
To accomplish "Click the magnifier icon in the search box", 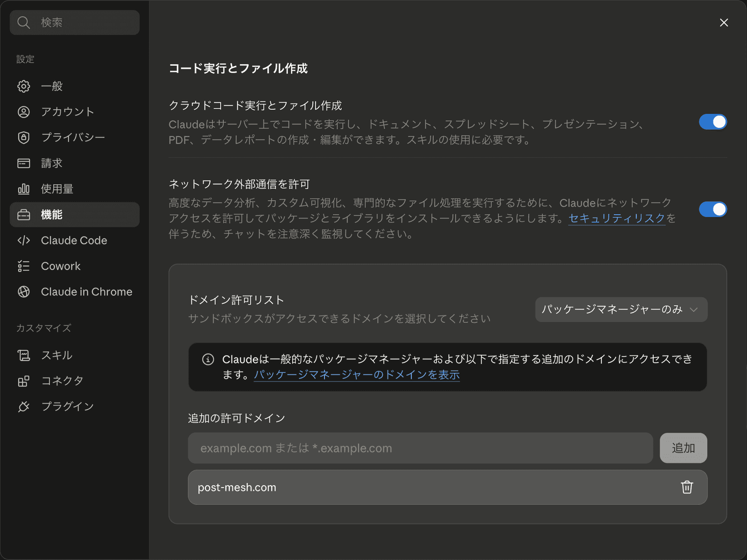I will point(23,22).
